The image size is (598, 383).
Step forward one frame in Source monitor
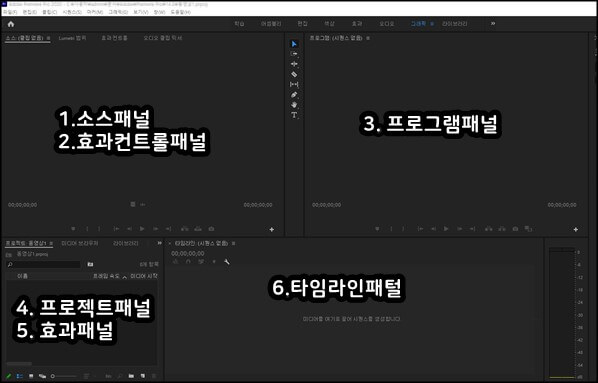[156, 229]
